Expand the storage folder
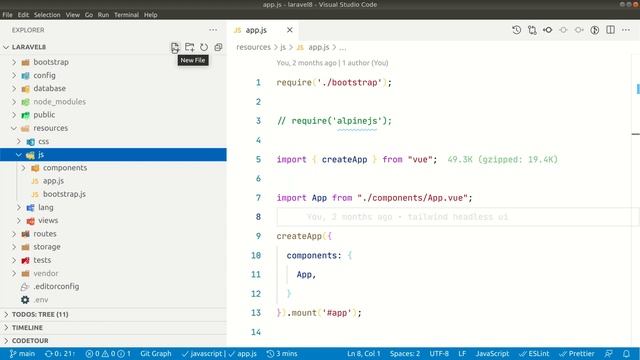This screenshot has width=640, height=360. pos(113,247)
